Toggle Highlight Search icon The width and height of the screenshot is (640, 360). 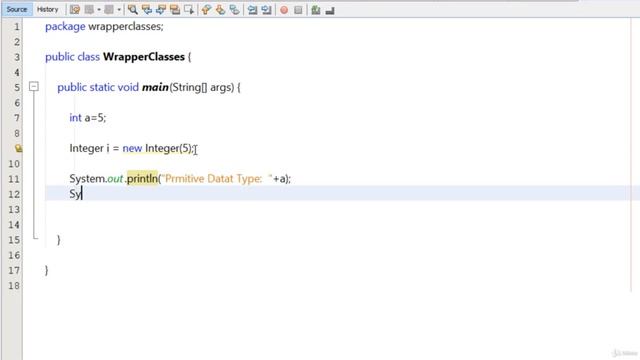175,10
